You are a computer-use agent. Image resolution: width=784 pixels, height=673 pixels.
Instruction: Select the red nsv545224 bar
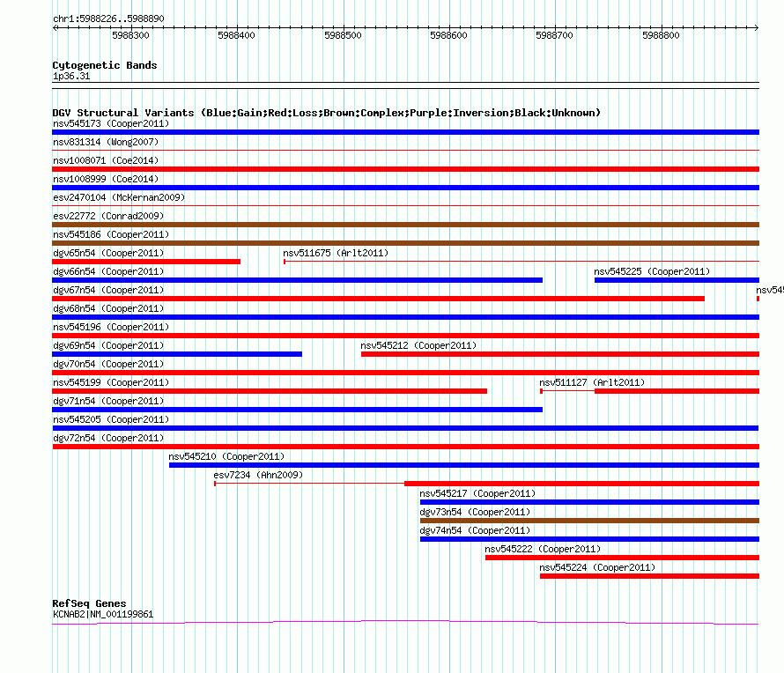pyautogui.click(x=649, y=576)
